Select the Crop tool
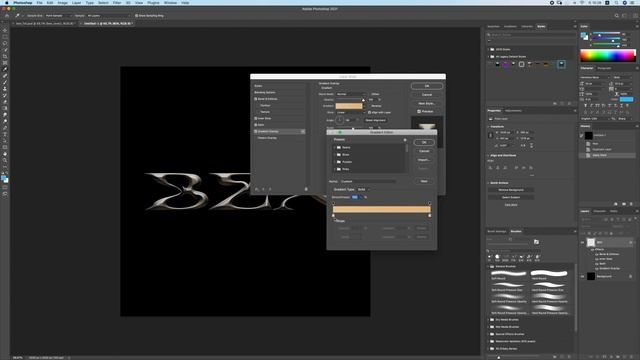The height and width of the screenshot is (360, 640). point(5,56)
